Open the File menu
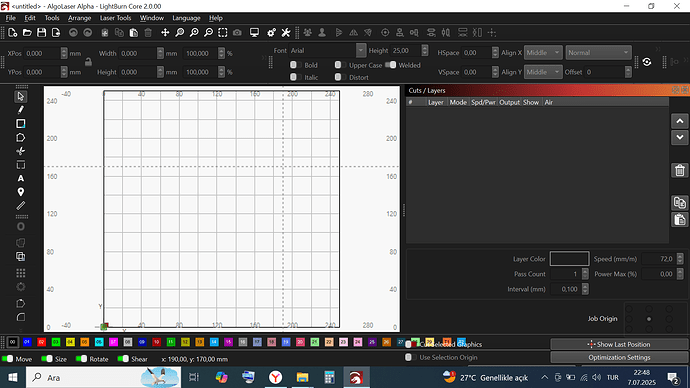The height and width of the screenshot is (388, 690). 11,18
